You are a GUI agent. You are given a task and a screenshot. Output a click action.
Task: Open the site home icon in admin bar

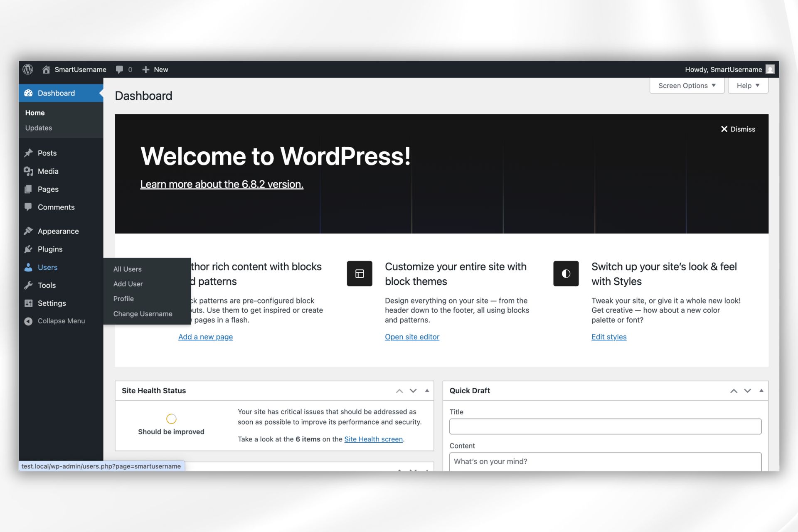pos(46,69)
